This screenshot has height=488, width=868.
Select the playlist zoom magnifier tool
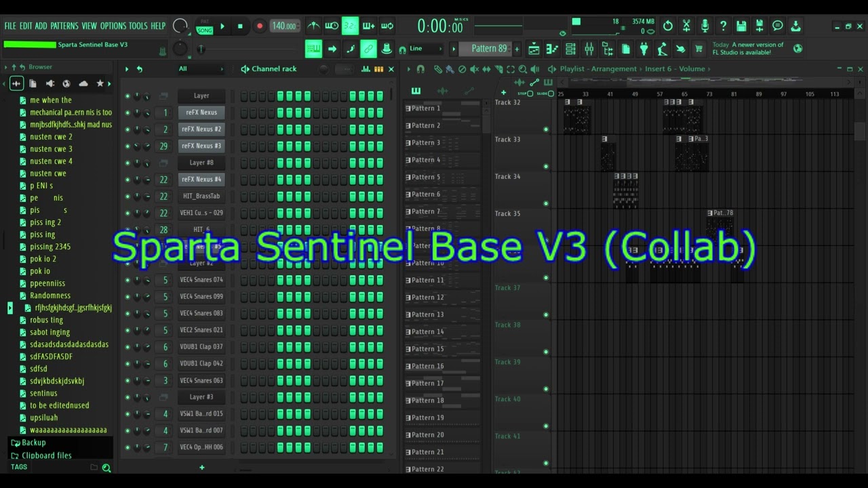[523, 69]
